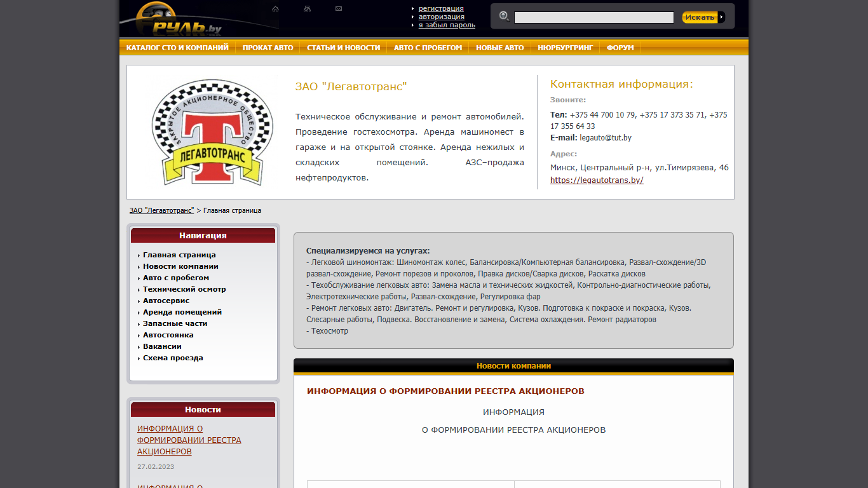The width and height of the screenshot is (868, 488).
Task: Follow the авторизация link
Action: (x=441, y=17)
